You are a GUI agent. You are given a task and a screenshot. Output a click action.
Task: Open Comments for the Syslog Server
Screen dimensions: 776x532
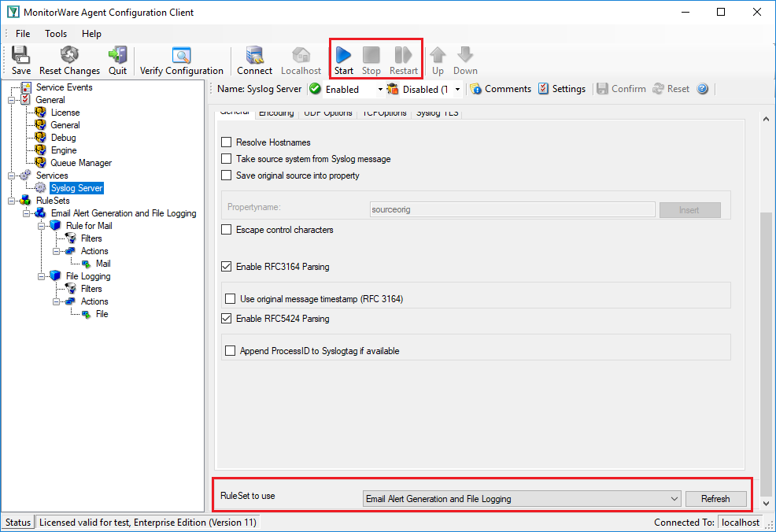pyautogui.click(x=501, y=89)
